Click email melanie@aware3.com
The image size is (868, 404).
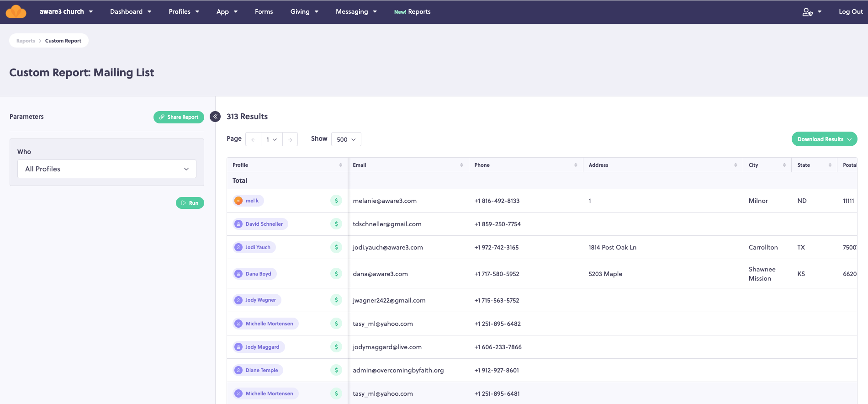tap(385, 201)
